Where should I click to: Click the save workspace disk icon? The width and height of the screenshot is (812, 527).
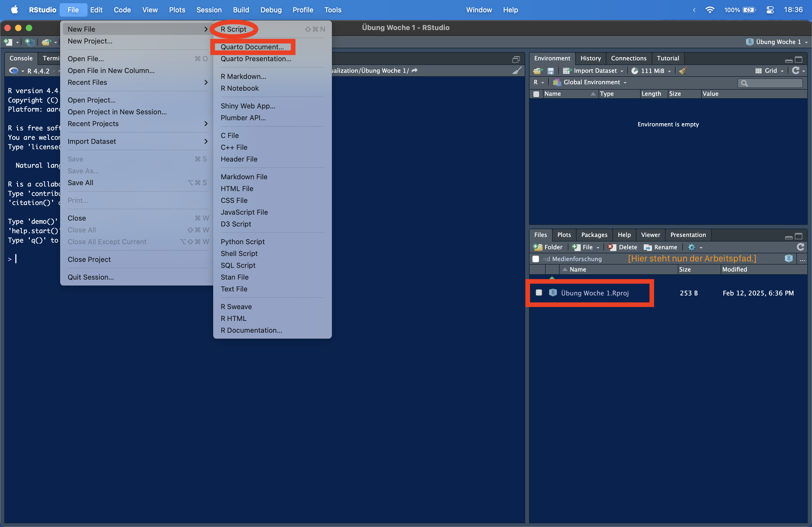550,71
